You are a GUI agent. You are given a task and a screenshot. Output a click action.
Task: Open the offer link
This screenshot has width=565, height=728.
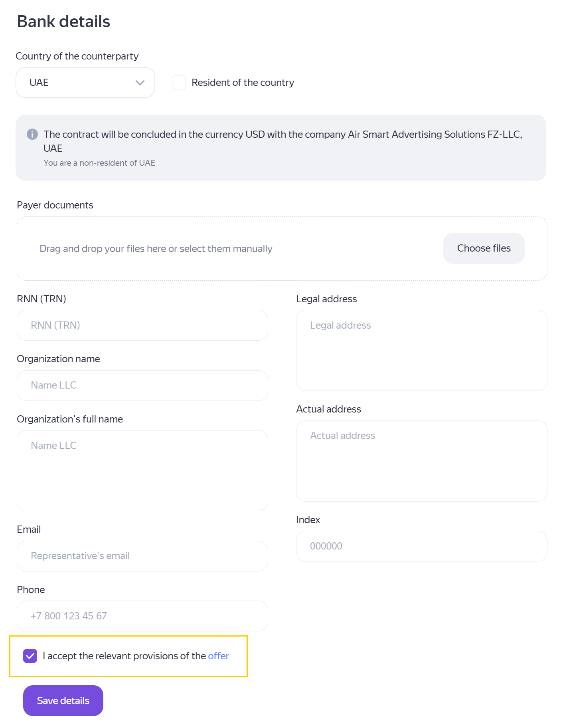tap(218, 656)
